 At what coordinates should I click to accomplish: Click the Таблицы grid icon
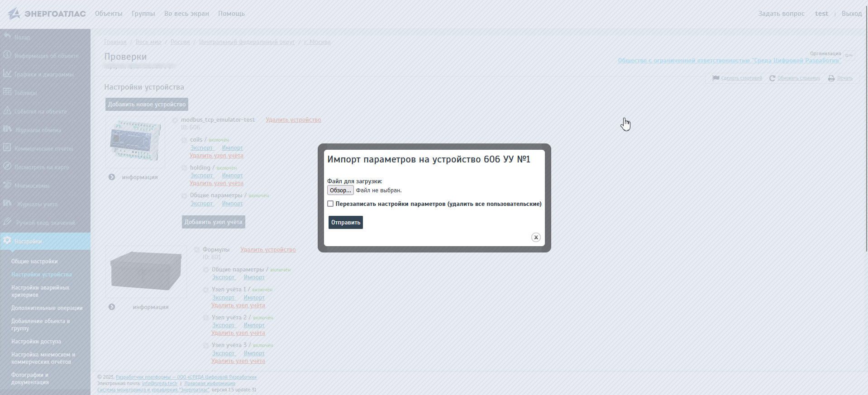point(7,92)
